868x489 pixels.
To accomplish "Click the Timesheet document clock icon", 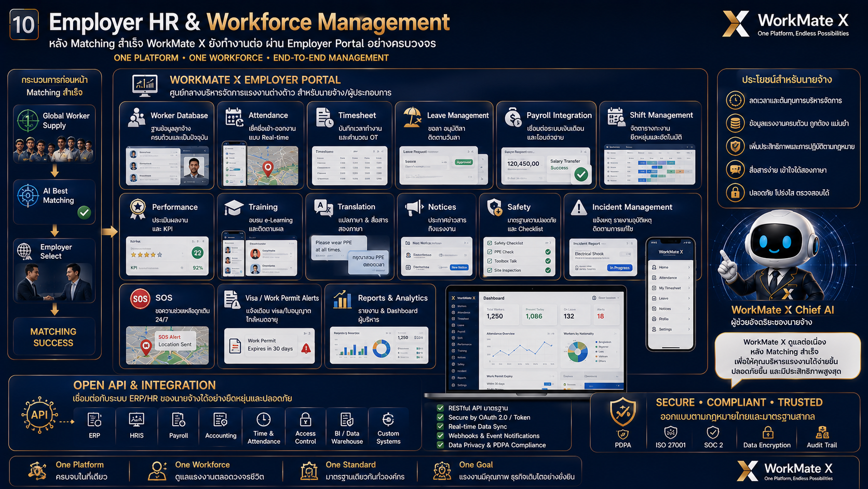I will coord(325,118).
